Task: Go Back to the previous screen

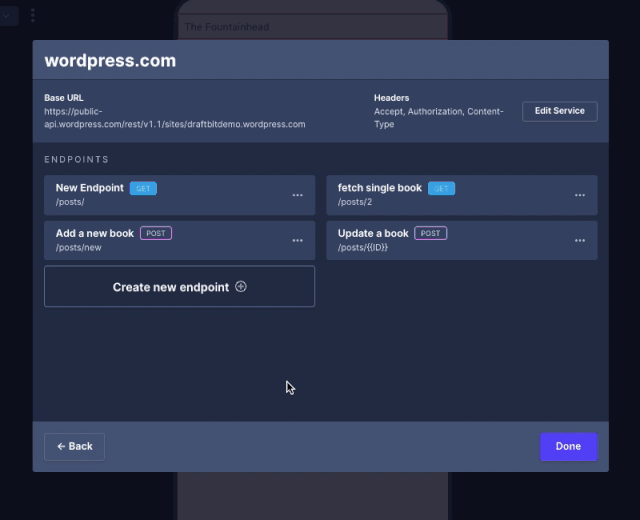Action: (x=74, y=447)
